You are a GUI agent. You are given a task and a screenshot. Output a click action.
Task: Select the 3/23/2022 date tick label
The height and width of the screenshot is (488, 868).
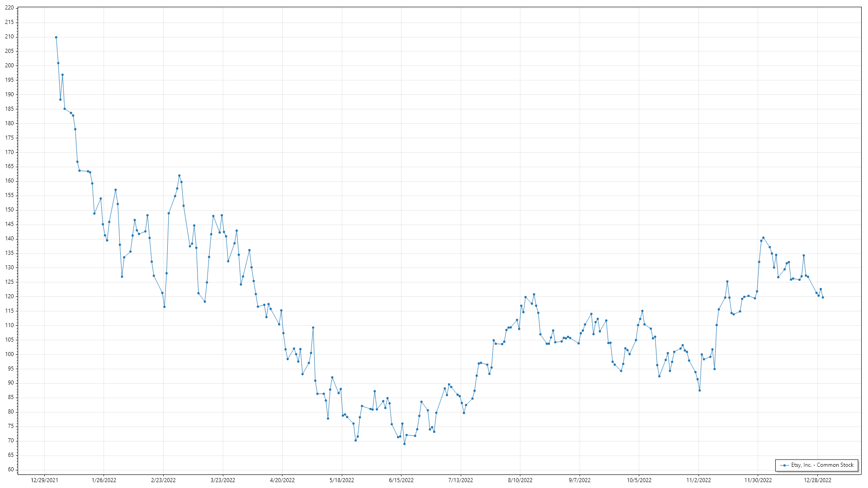[223, 480]
